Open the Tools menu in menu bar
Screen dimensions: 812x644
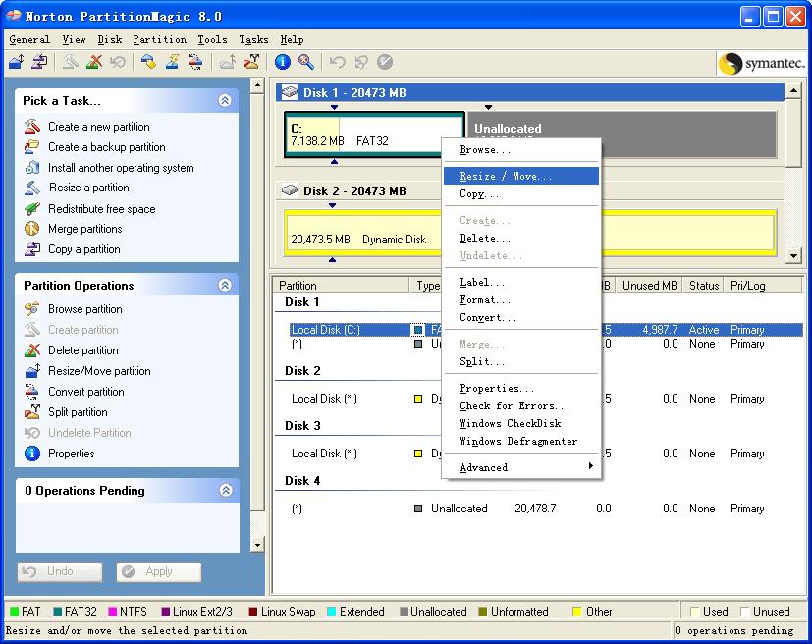tap(212, 39)
